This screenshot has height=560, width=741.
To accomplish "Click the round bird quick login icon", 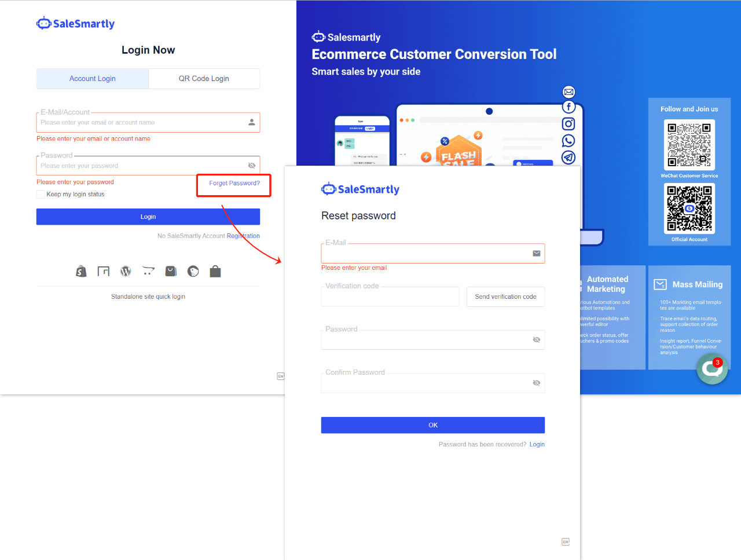I will (193, 271).
